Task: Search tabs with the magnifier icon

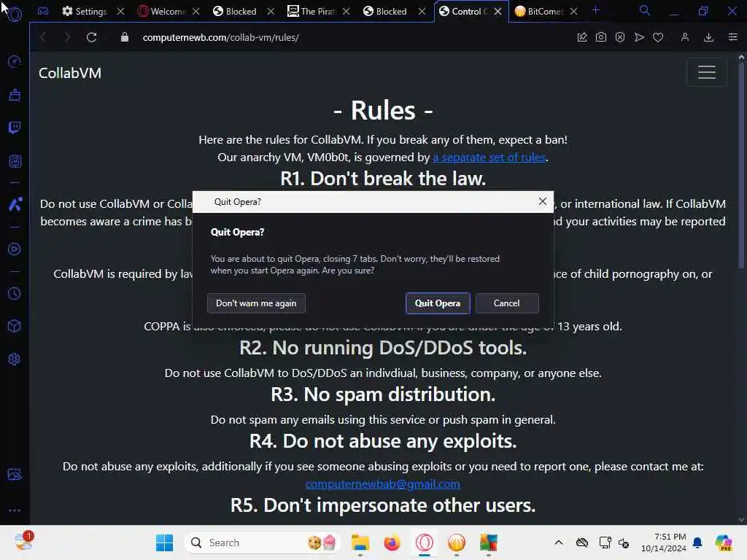Action: [x=645, y=10]
